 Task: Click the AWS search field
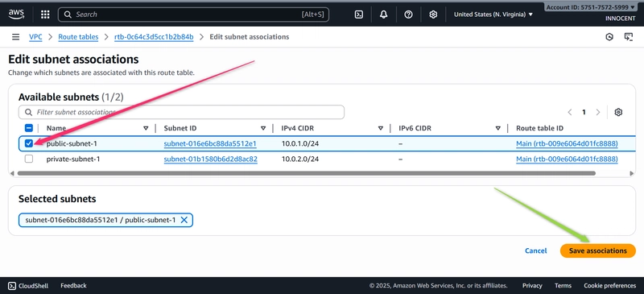(x=193, y=14)
